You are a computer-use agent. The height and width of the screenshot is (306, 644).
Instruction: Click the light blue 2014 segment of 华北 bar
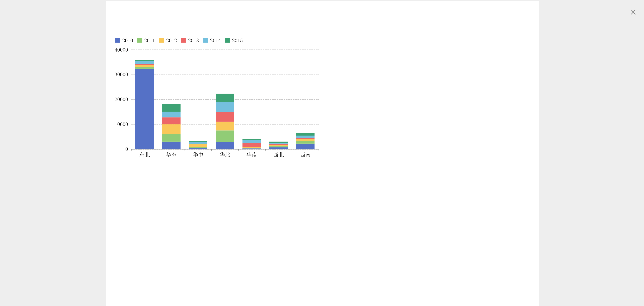coord(225,107)
